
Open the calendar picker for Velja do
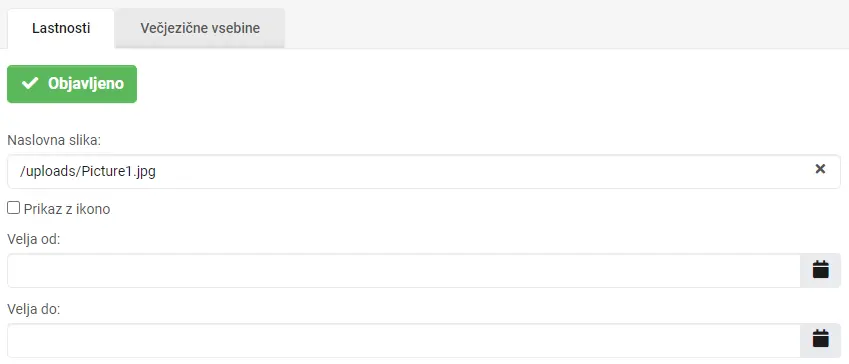click(x=820, y=339)
